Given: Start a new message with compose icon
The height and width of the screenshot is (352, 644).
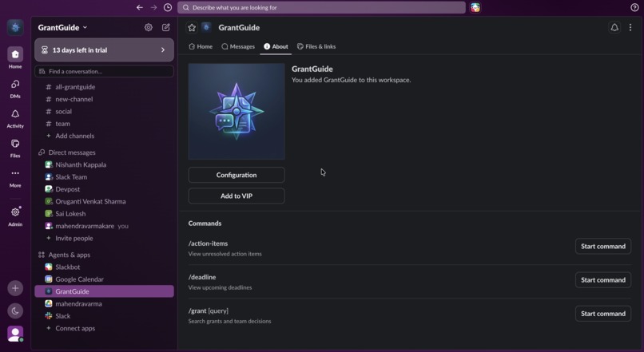Looking at the screenshot, I should (166, 27).
